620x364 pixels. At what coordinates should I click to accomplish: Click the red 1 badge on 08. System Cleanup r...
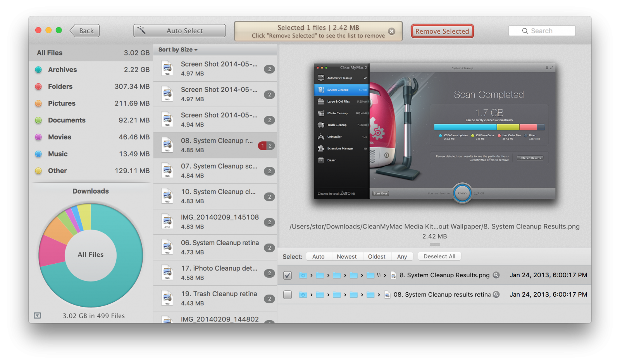[262, 146]
